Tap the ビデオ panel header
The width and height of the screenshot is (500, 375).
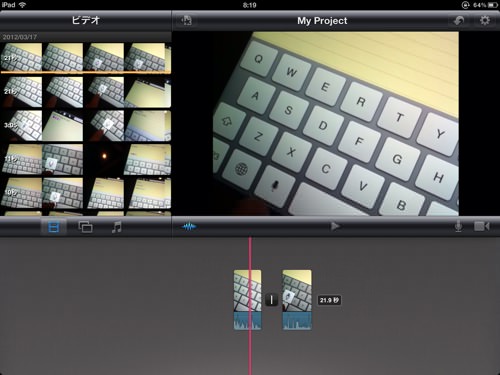pyautogui.click(x=86, y=20)
